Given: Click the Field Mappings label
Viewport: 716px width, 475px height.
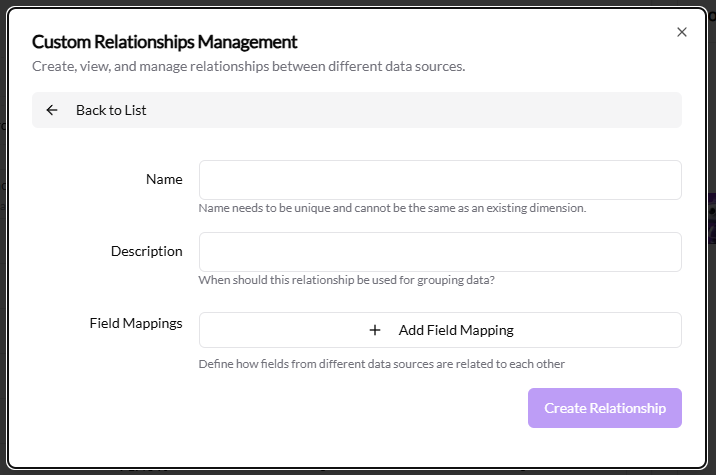Looking at the screenshot, I should click(136, 323).
